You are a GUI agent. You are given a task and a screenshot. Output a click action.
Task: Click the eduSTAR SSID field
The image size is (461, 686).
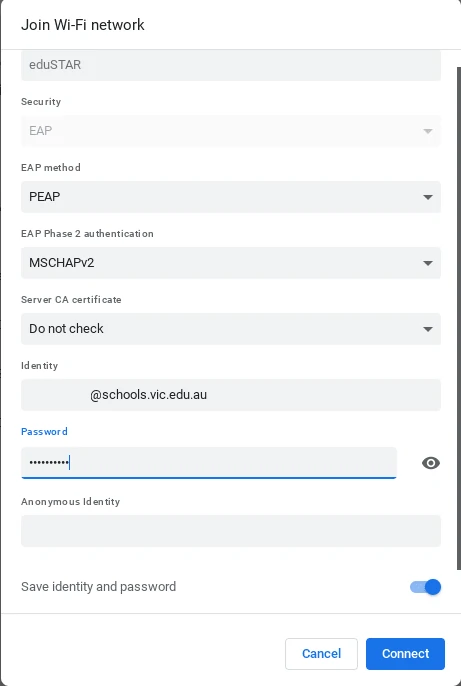coord(231,65)
